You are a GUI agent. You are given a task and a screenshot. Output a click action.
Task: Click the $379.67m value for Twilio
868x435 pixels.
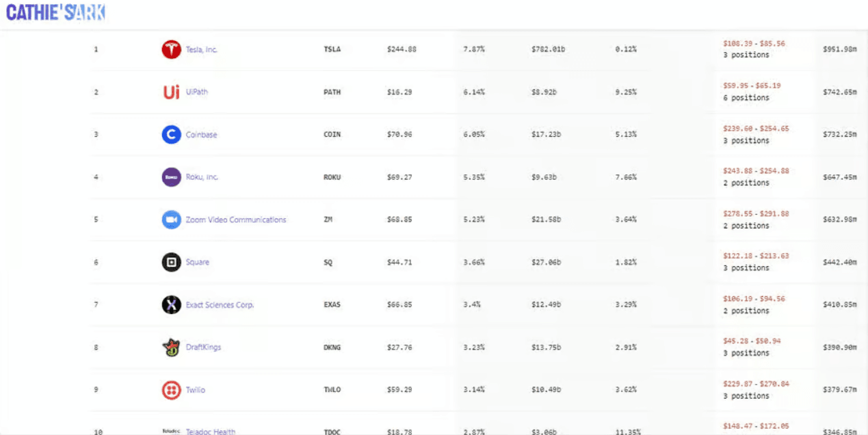pyautogui.click(x=839, y=390)
